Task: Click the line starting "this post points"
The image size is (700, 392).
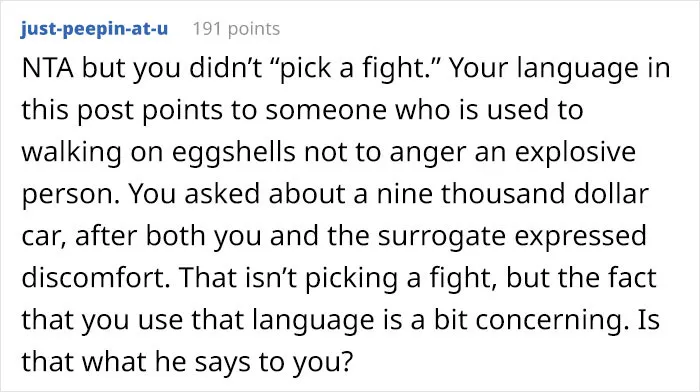Action: click(302, 110)
